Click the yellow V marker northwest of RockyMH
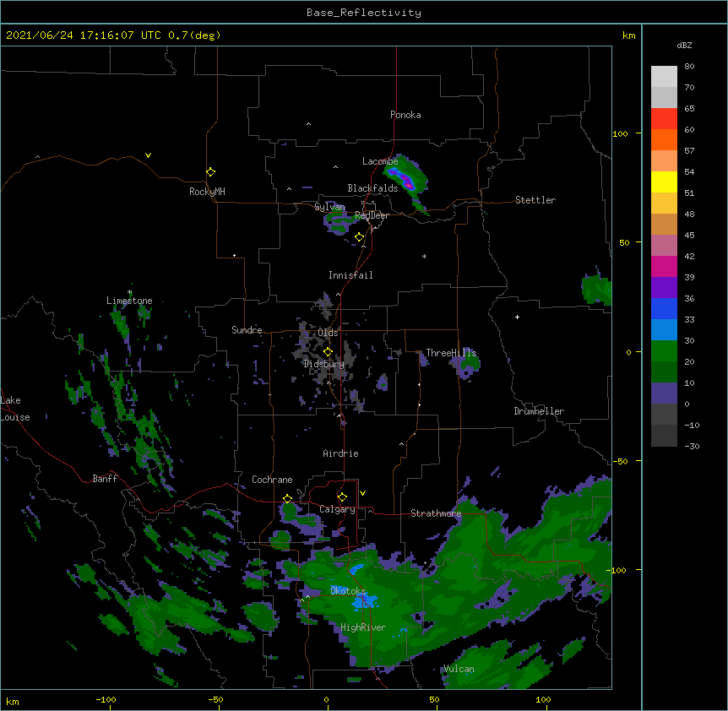This screenshot has height=711, width=728. (x=148, y=155)
